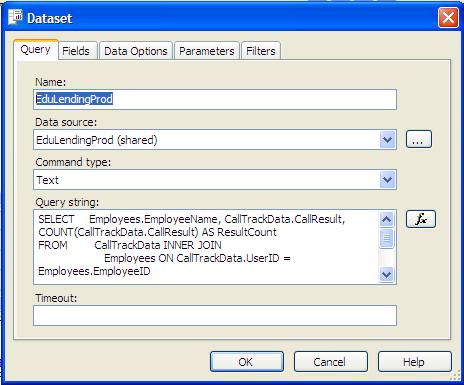Click the query string scrollbar thumb
The image size is (464, 385).
pos(387,238)
